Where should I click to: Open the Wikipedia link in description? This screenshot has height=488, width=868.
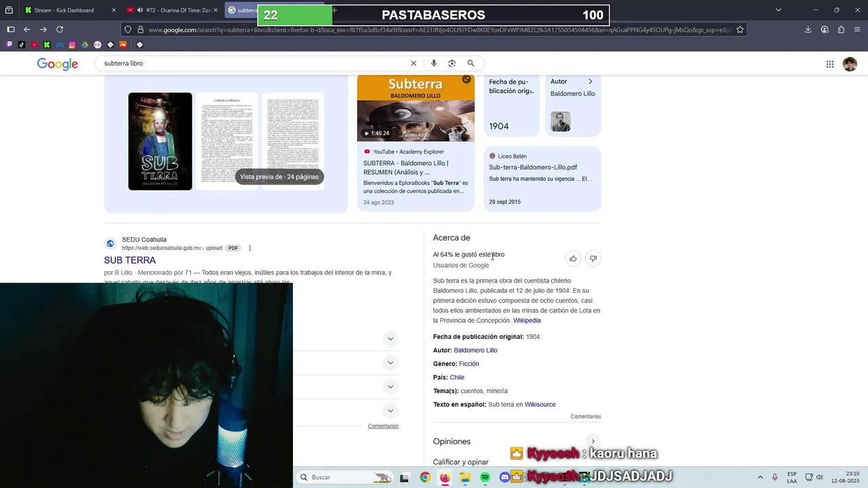[527, 321]
